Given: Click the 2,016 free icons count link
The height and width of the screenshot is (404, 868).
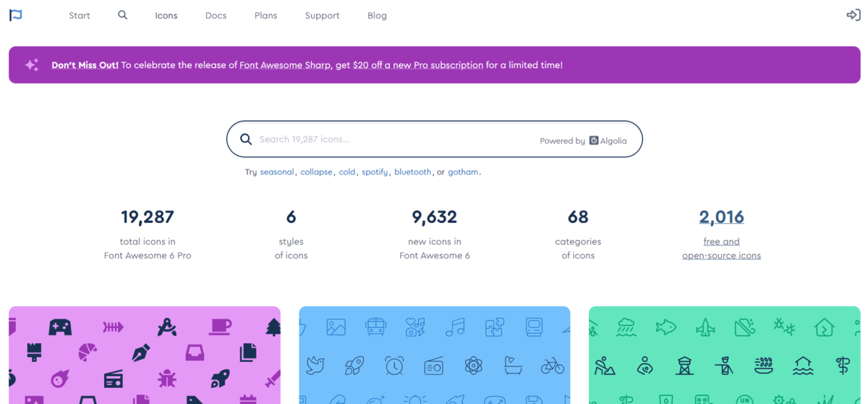Looking at the screenshot, I should point(721,216).
